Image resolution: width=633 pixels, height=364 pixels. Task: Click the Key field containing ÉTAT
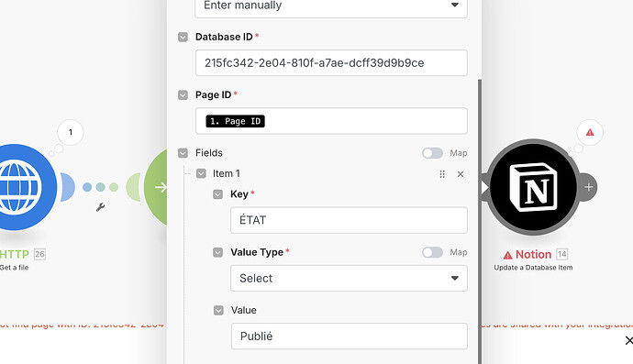(x=349, y=220)
